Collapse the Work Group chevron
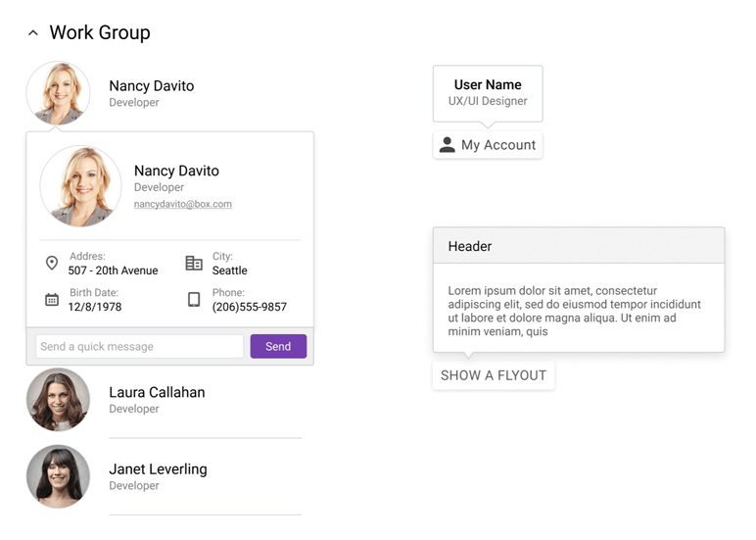The image size is (756, 540). (33, 33)
